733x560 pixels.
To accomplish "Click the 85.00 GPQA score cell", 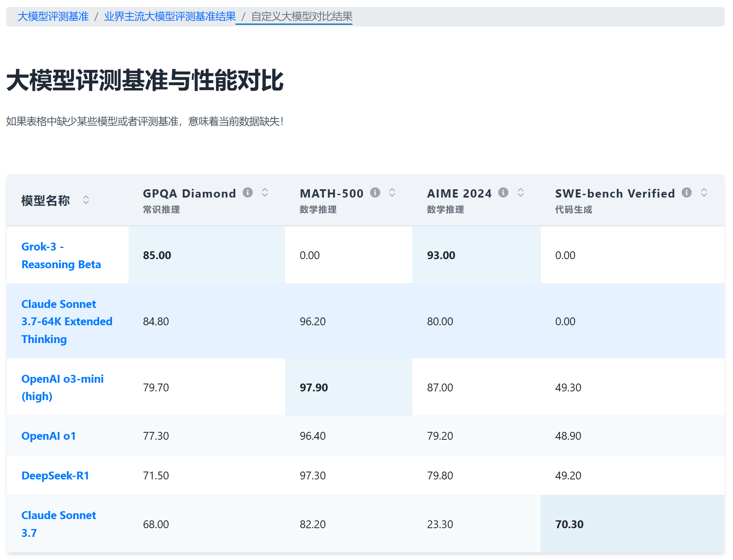I will point(207,255).
